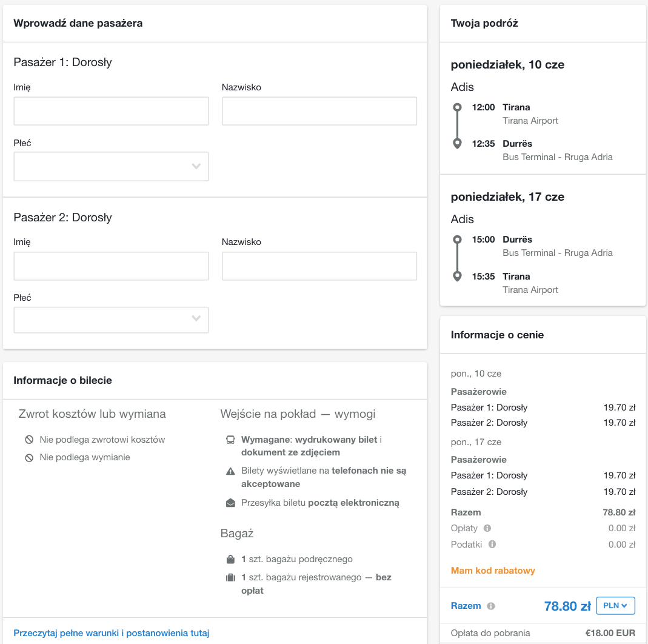Open Płeć dropdown for Pasażer 2
648x644 pixels.
pos(111,320)
